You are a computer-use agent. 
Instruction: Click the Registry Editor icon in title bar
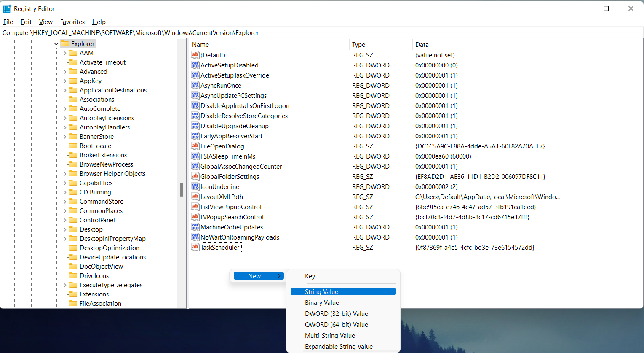(x=8, y=8)
